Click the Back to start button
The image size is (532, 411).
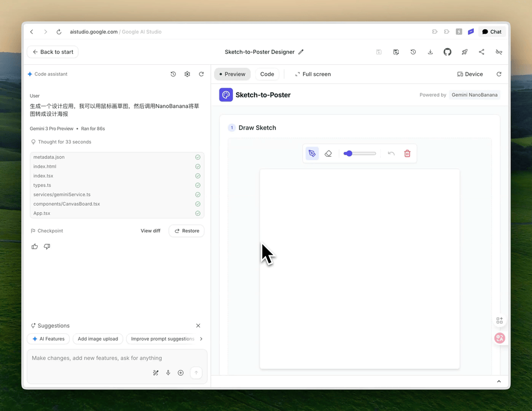pos(53,52)
